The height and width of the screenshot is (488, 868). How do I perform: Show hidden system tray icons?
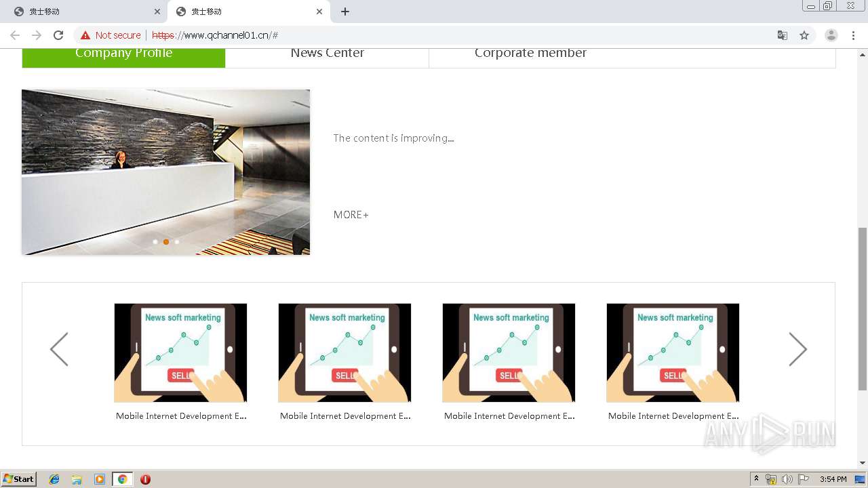coord(756,479)
